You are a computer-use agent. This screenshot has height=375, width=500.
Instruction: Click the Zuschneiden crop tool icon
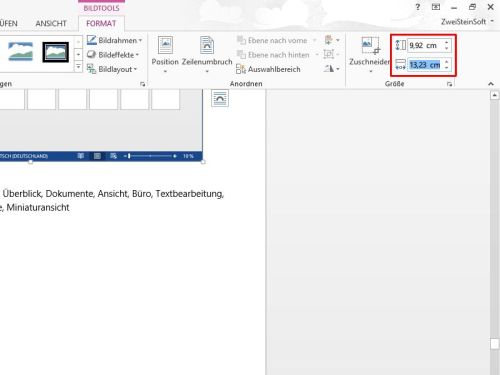370,46
